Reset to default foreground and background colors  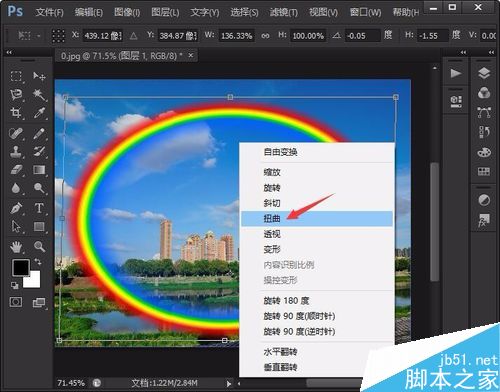tap(15, 285)
